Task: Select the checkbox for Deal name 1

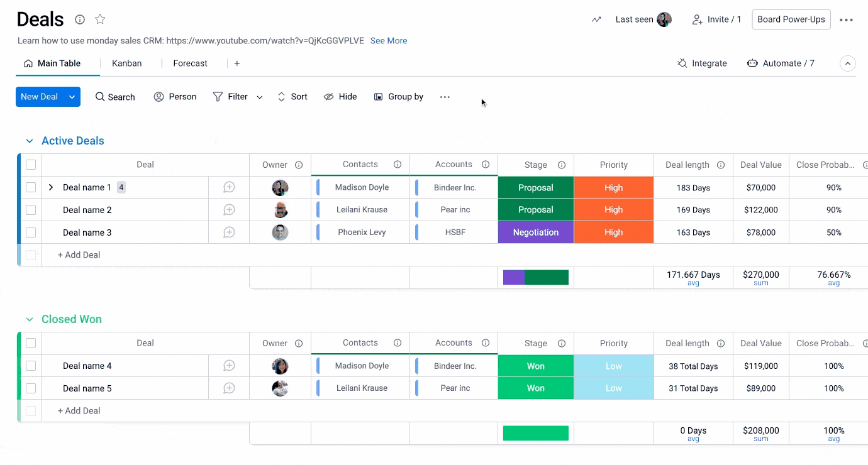Action: click(x=30, y=187)
